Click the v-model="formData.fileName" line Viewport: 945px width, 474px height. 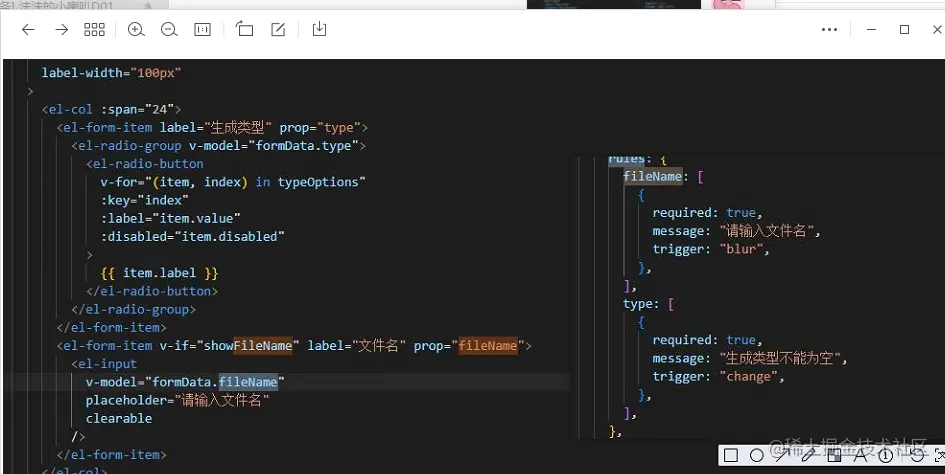(x=185, y=382)
